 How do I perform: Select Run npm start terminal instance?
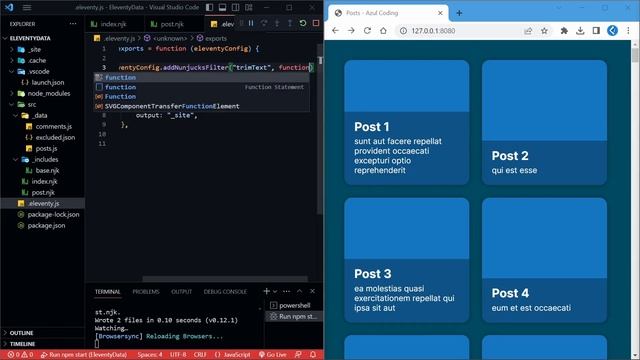pyautogui.click(x=294, y=317)
